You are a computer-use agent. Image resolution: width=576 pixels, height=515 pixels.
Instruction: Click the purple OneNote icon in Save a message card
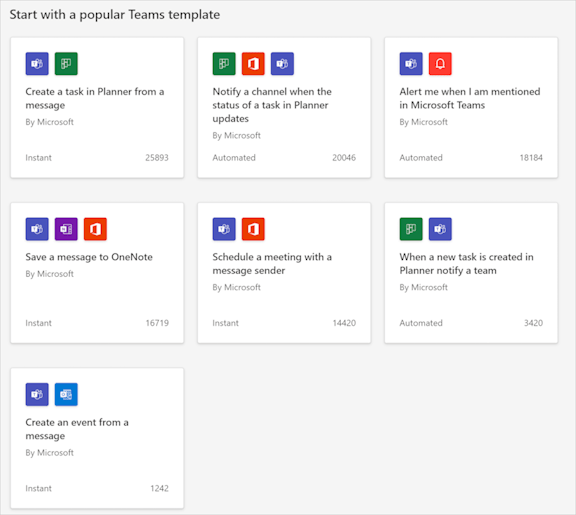(66, 229)
